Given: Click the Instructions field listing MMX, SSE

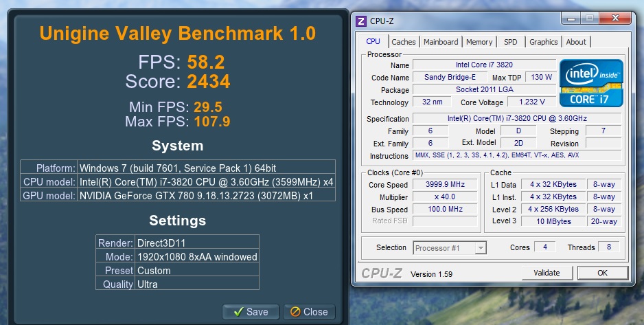Looking at the screenshot, I should point(517,155).
